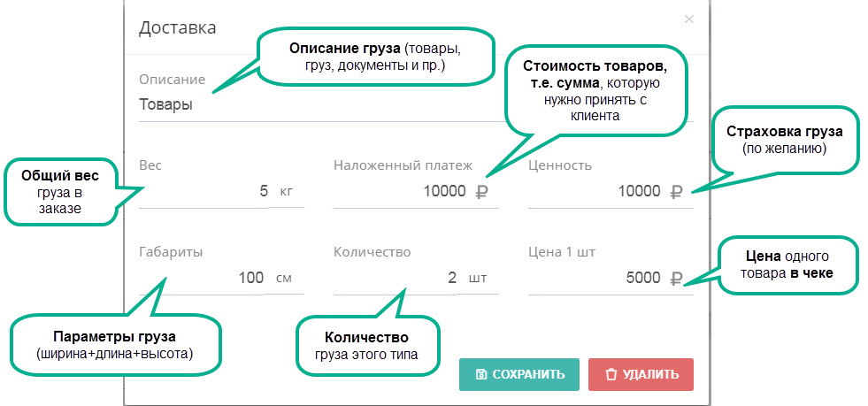
Task: Save the delivery with the Сохранить button
Action: pyautogui.click(x=519, y=374)
